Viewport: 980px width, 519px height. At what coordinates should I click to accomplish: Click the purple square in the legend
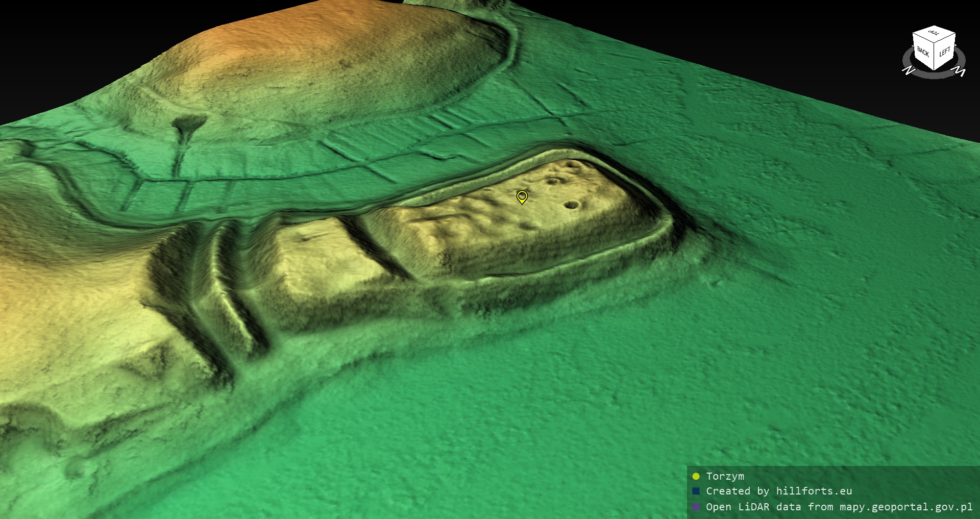(x=696, y=507)
